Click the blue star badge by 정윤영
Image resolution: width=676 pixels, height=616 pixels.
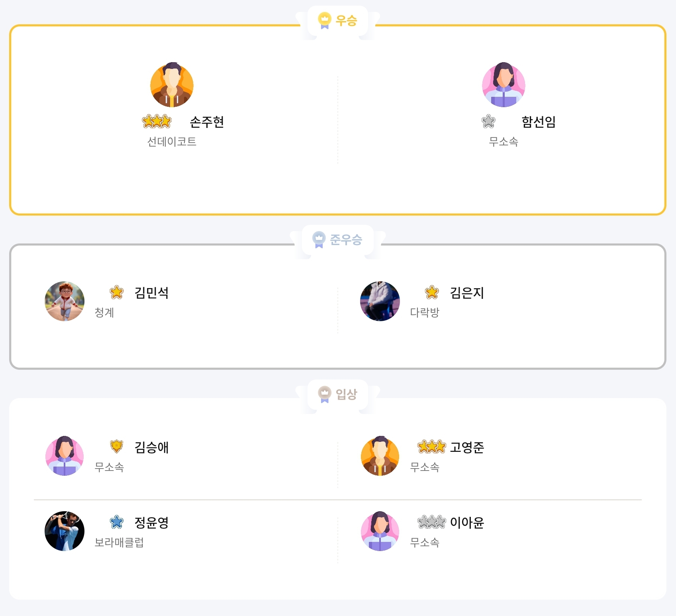coord(117,522)
